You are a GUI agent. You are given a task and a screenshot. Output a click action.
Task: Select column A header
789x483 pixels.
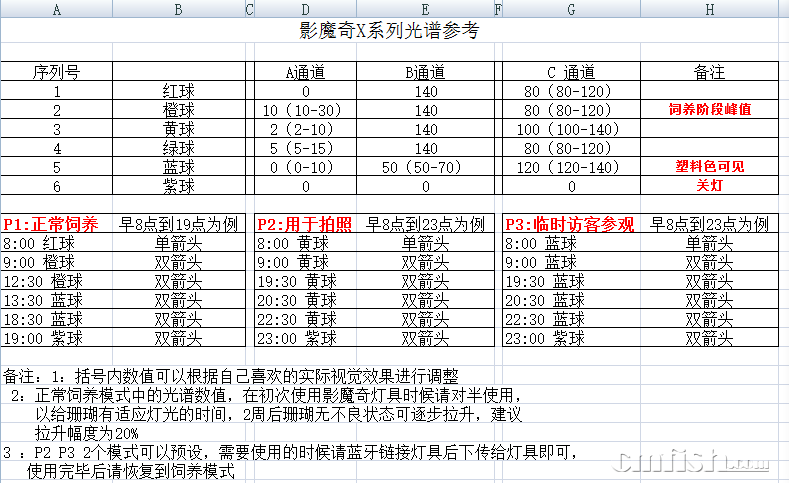[56, 9]
